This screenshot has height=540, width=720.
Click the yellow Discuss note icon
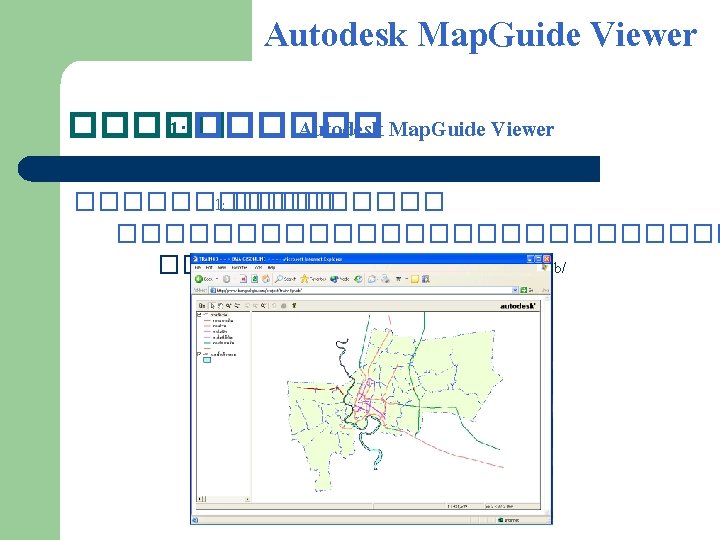tap(415, 279)
